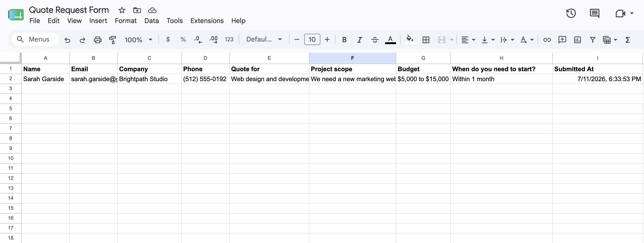Search the Menus box
This screenshot has height=243, width=644.
[x=35, y=39]
